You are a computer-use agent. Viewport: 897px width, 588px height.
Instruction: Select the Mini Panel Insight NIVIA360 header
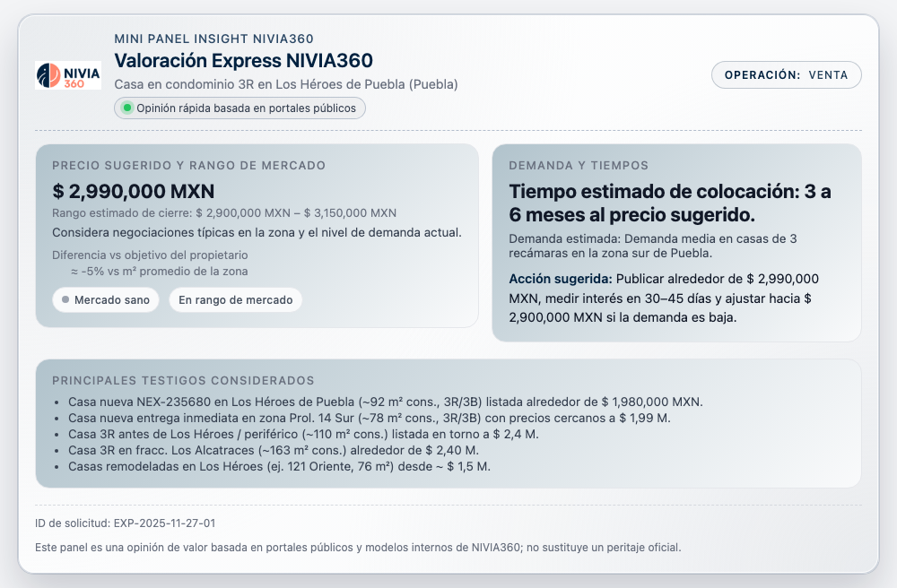pos(213,39)
